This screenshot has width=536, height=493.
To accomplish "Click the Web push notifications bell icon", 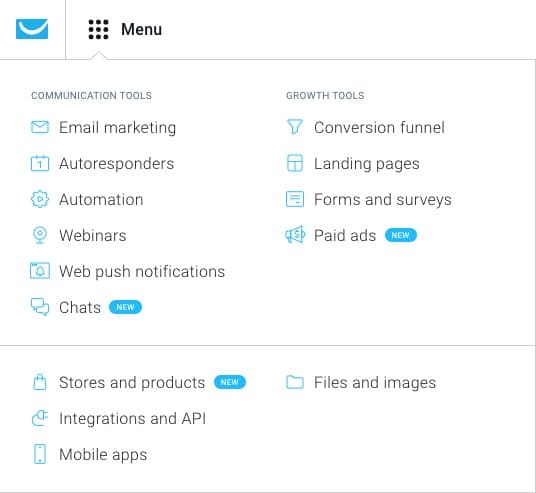I will point(40,271).
